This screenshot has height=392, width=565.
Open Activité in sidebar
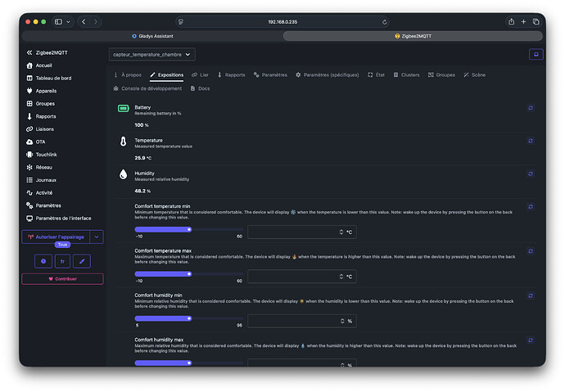[39, 193]
